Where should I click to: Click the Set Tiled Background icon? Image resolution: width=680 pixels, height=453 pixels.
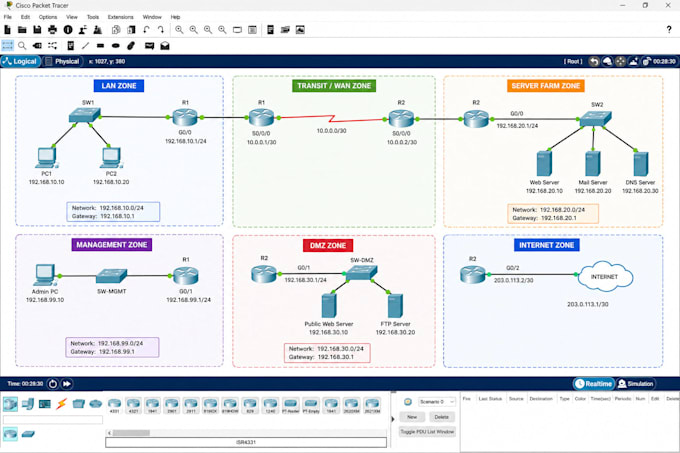[634, 62]
